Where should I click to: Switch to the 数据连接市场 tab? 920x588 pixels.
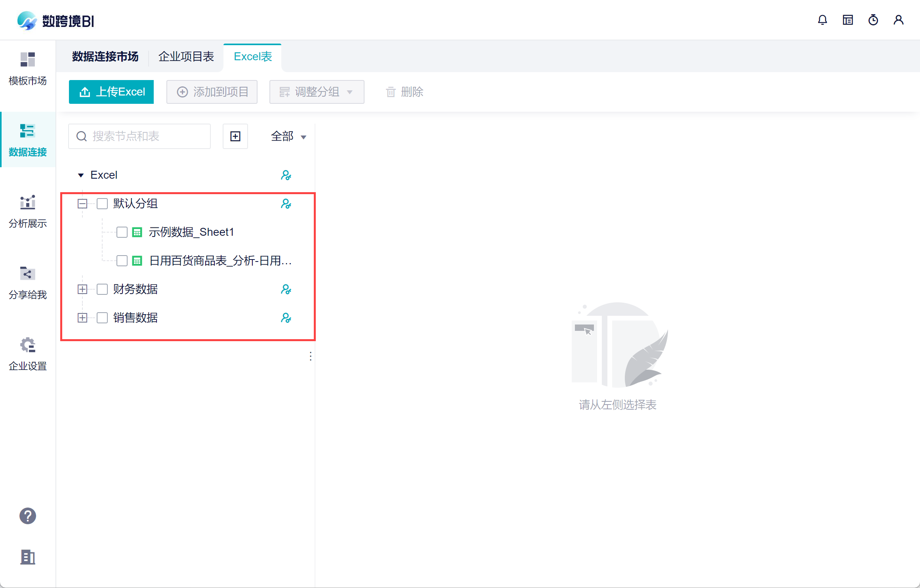(x=105, y=57)
